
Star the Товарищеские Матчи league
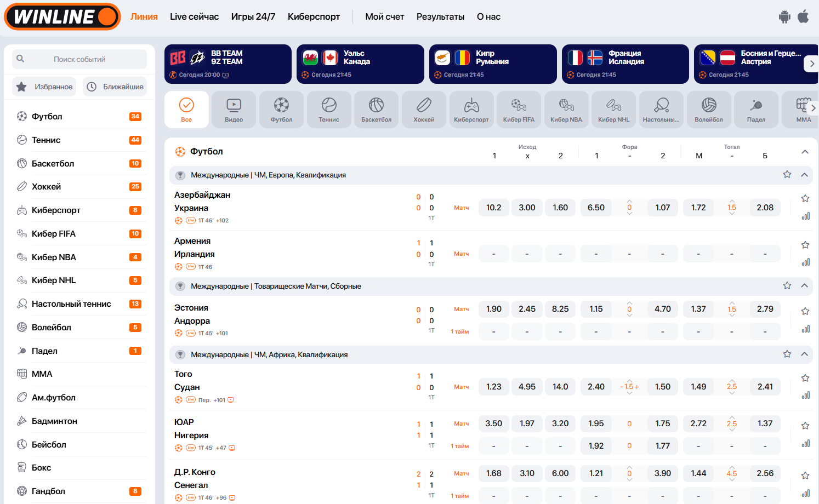pyautogui.click(x=787, y=285)
